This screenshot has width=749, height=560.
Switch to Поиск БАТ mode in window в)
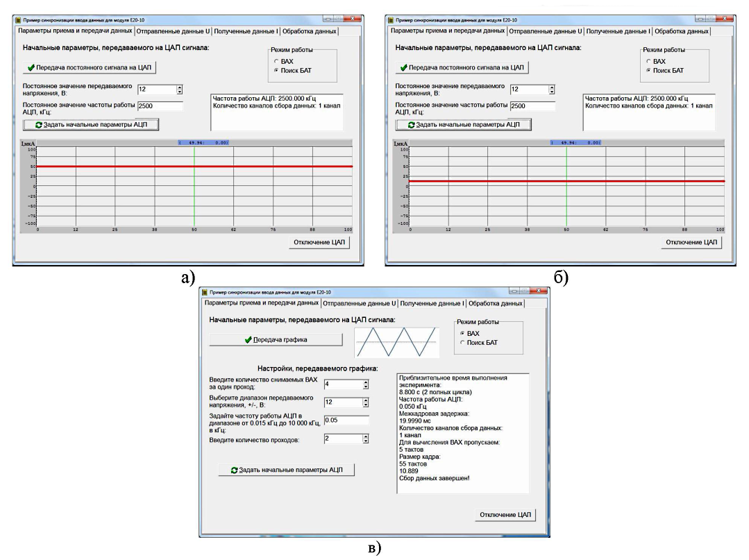[x=462, y=342]
